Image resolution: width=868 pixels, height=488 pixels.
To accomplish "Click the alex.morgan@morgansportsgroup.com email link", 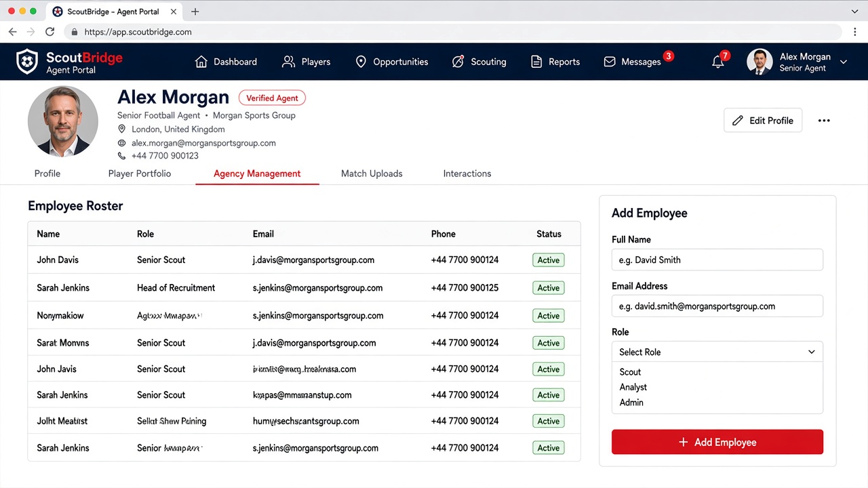I will (203, 143).
